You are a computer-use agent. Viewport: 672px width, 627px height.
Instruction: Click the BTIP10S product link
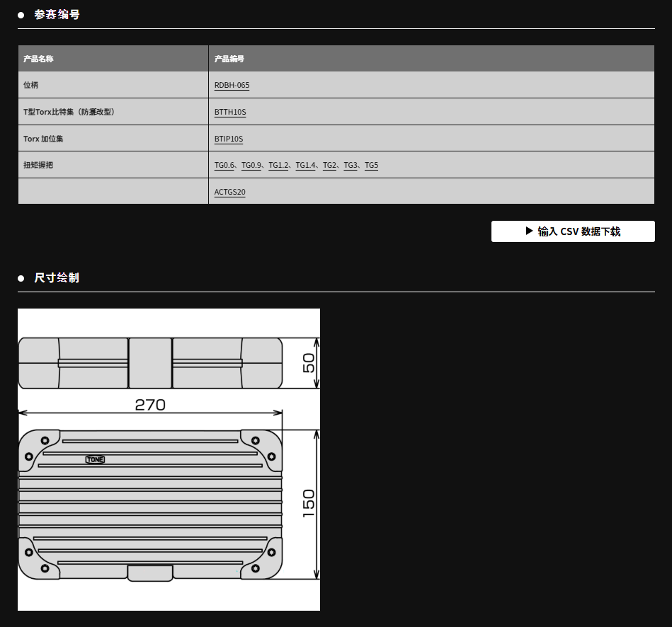tap(229, 139)
